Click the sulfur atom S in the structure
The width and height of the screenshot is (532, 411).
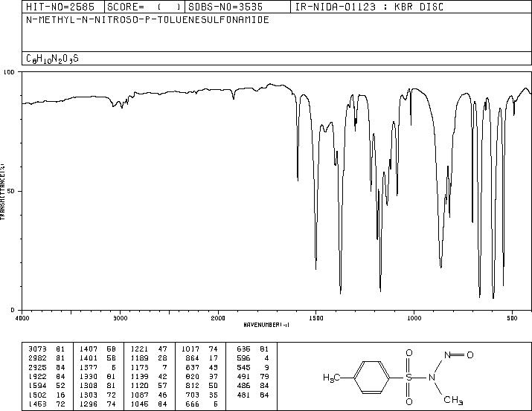[408, 378]
